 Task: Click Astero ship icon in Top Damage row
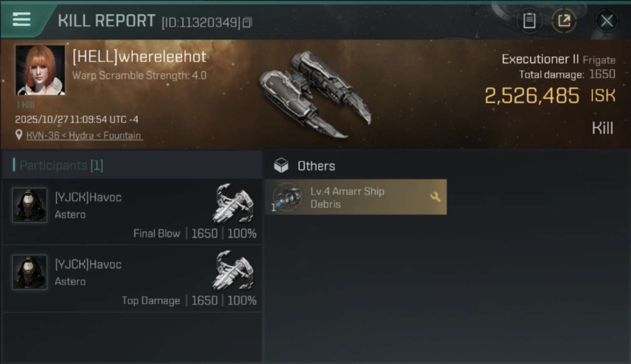pyautogui.click(x=233, y=270)
